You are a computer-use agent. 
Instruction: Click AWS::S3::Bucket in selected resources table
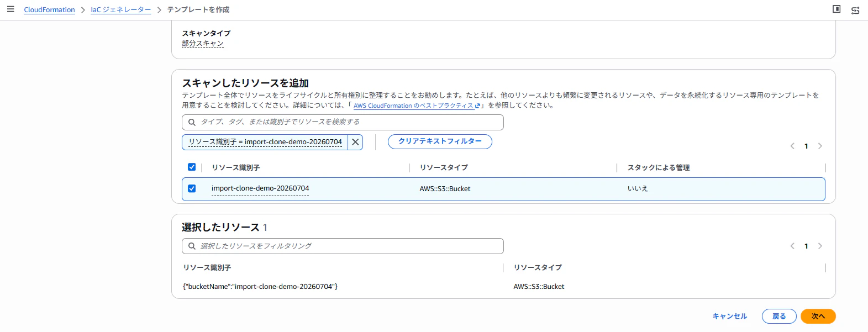(539, 287)
